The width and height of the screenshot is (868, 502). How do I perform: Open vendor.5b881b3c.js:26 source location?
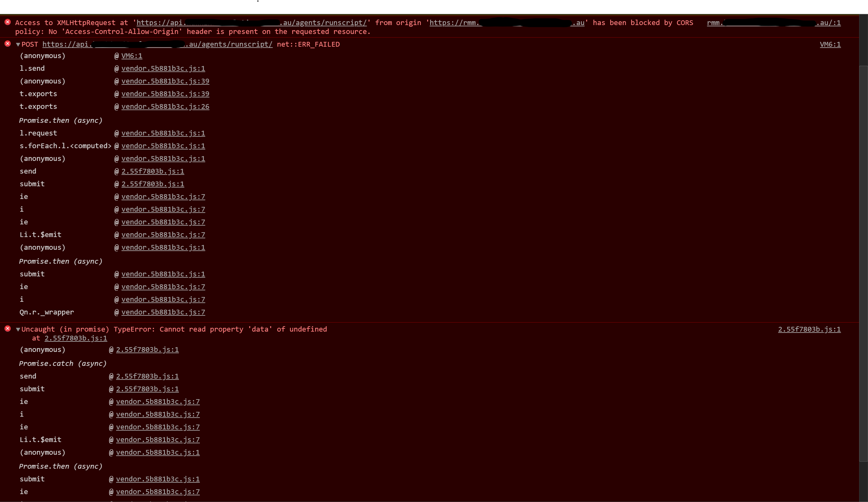165,107
